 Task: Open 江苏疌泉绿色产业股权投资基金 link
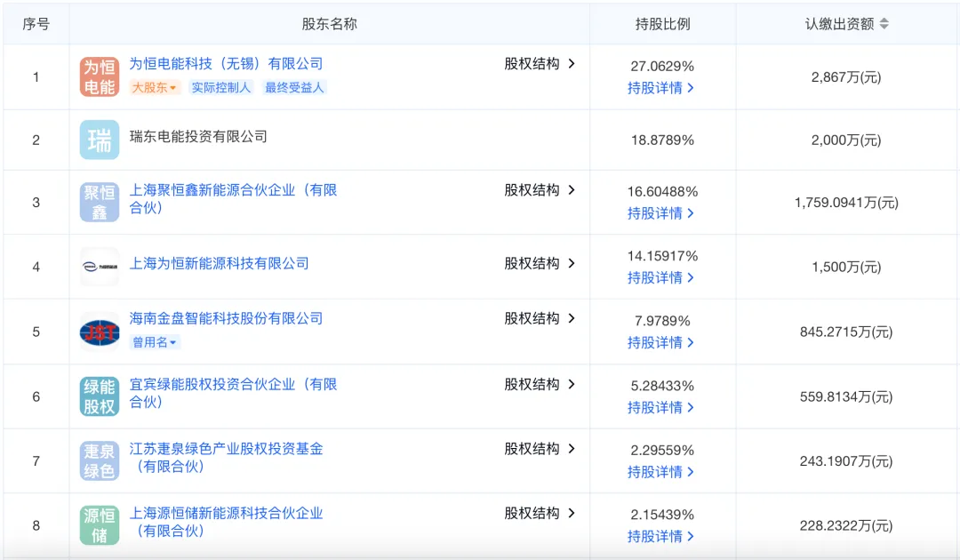point(226,457)
